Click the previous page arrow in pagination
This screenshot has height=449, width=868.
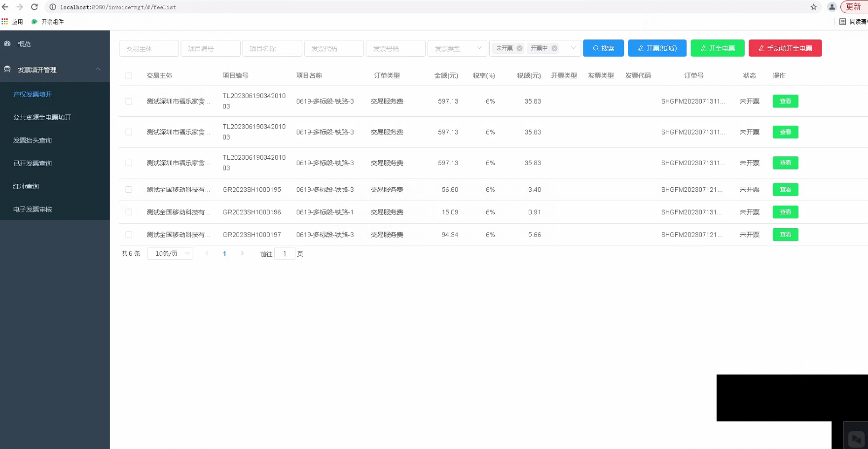(207, 253)
